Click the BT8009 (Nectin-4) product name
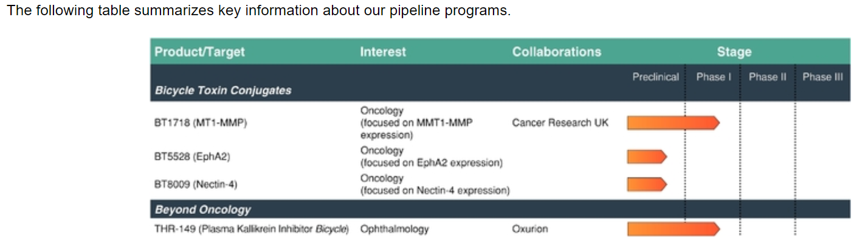This screenshot has height=248, width=868. [195, 184]
